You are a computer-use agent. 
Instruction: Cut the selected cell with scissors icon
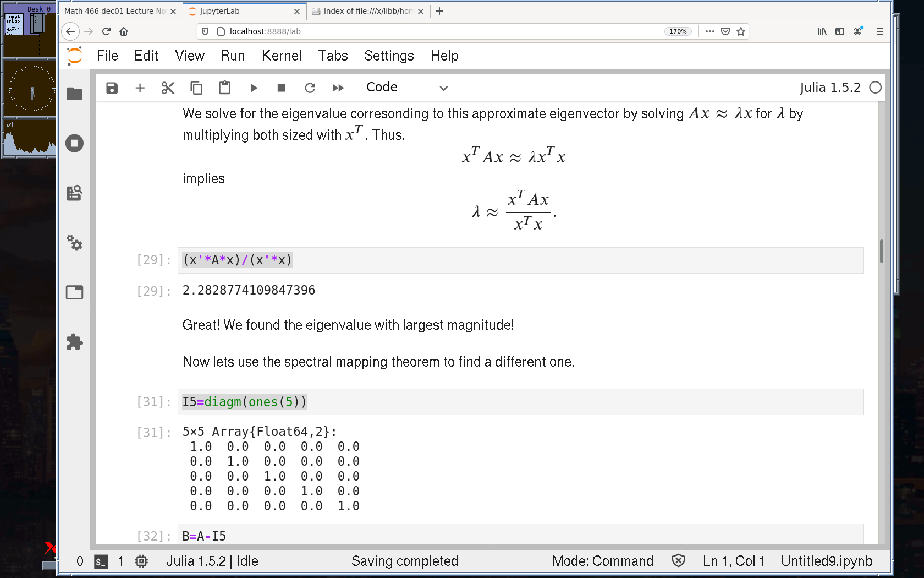click(168, 88)
